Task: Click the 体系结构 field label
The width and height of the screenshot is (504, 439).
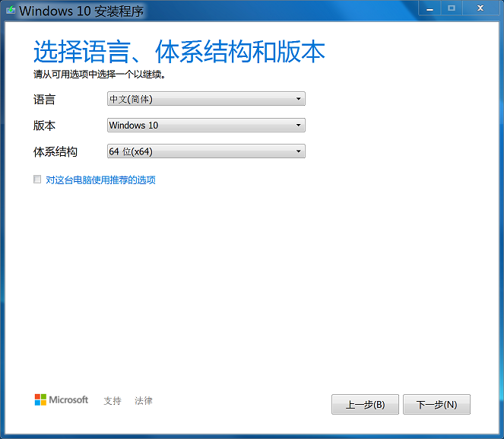Action: tap(55, 151)
